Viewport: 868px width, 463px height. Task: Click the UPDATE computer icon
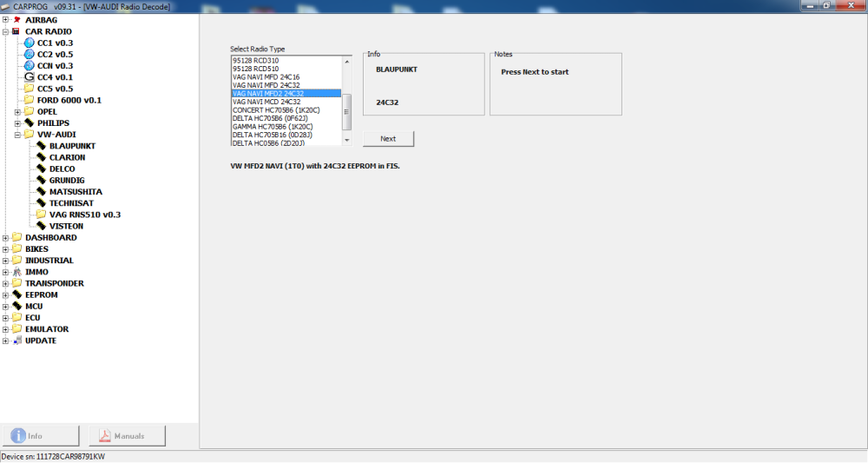[17, 340]
